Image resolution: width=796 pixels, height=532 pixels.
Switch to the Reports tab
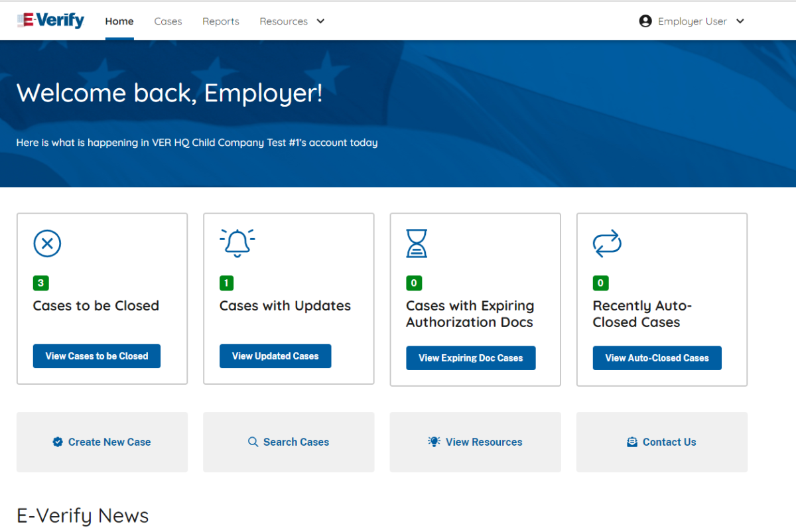[x=221, y=21]
